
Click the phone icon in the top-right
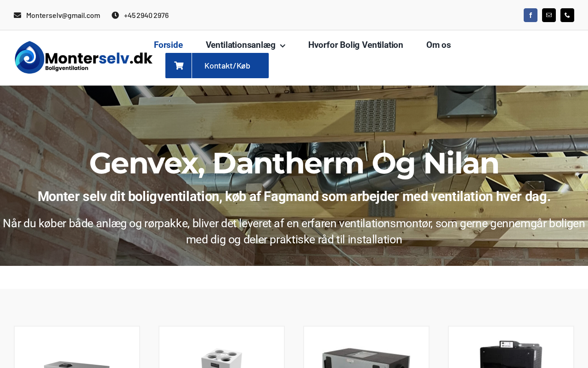[567, 15]
